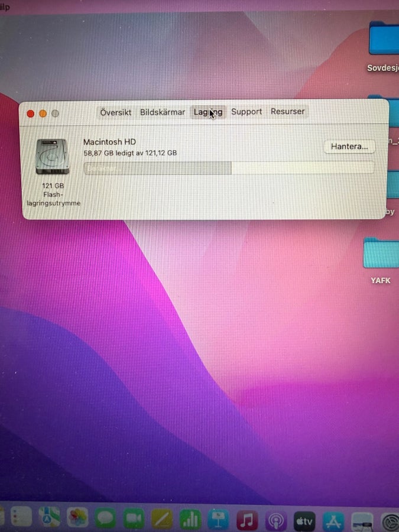Viewport: 399px width, 532px height.
Task: Open Photos from the Dock
Action: pos(77,518)
